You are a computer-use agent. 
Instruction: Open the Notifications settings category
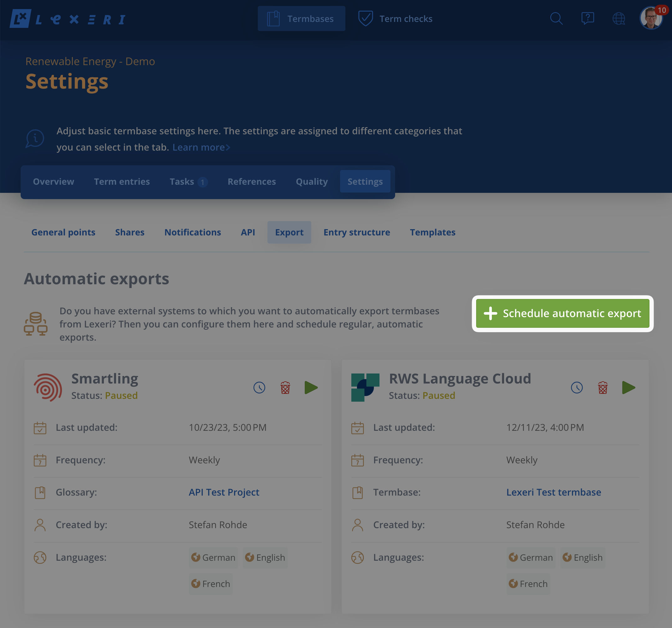point(193,232)
